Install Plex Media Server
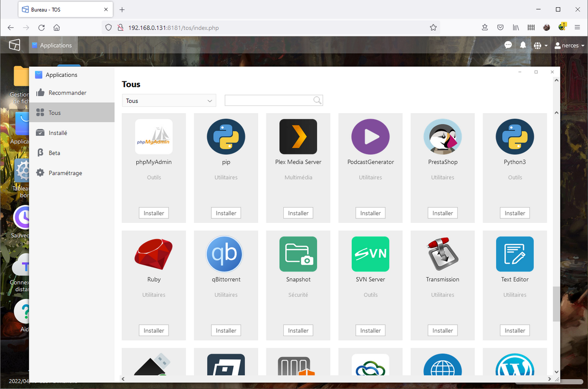This screenshot has height=389, width=588. tap(298, 213)
